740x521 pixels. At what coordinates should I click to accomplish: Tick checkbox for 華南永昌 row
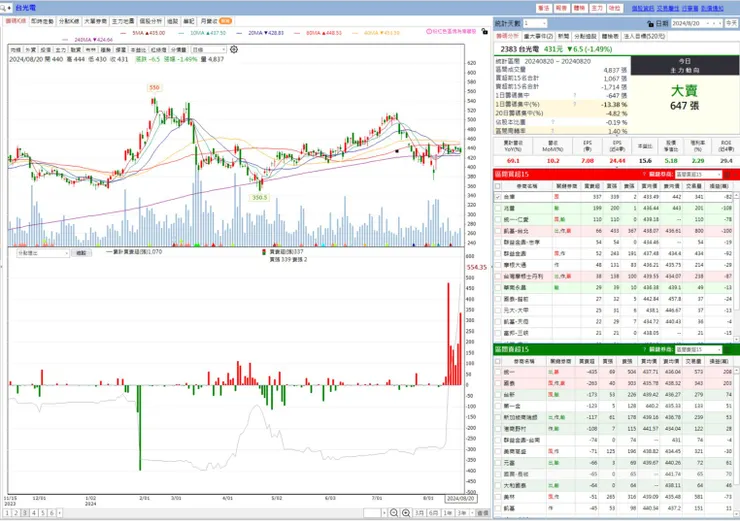498,287
